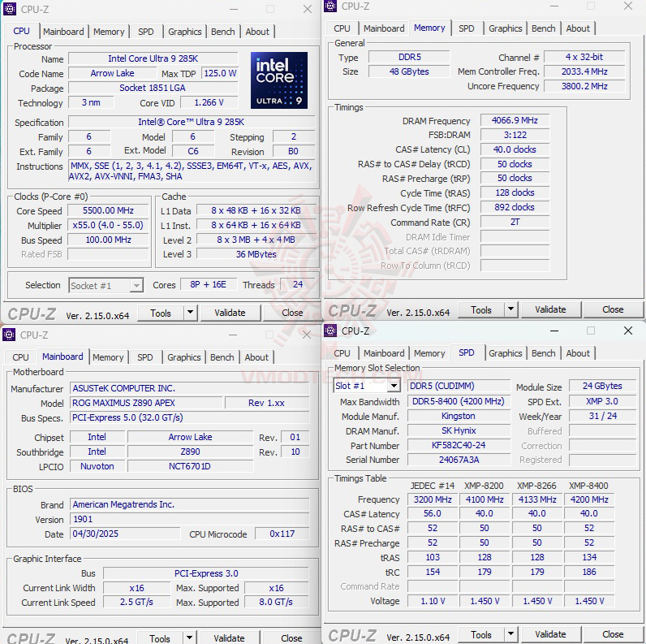
Task: Select Mainboard tab in SPD window
Action: pyautogui.click(x=384, y=353)
